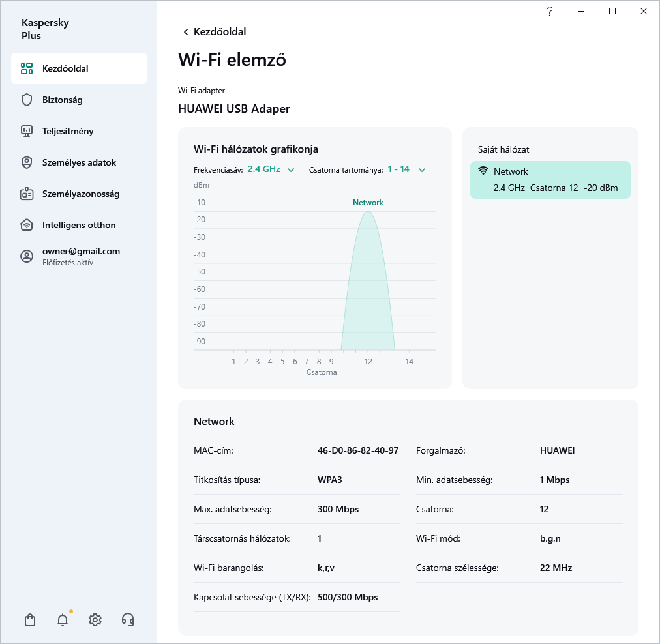Open Intelligens otthon settings

[26, 225]
